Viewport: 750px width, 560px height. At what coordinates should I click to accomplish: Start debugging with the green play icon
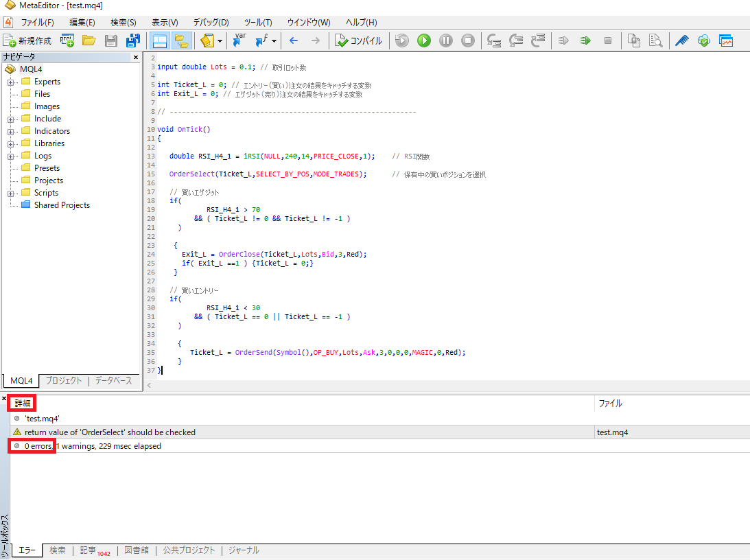point(424,40)
